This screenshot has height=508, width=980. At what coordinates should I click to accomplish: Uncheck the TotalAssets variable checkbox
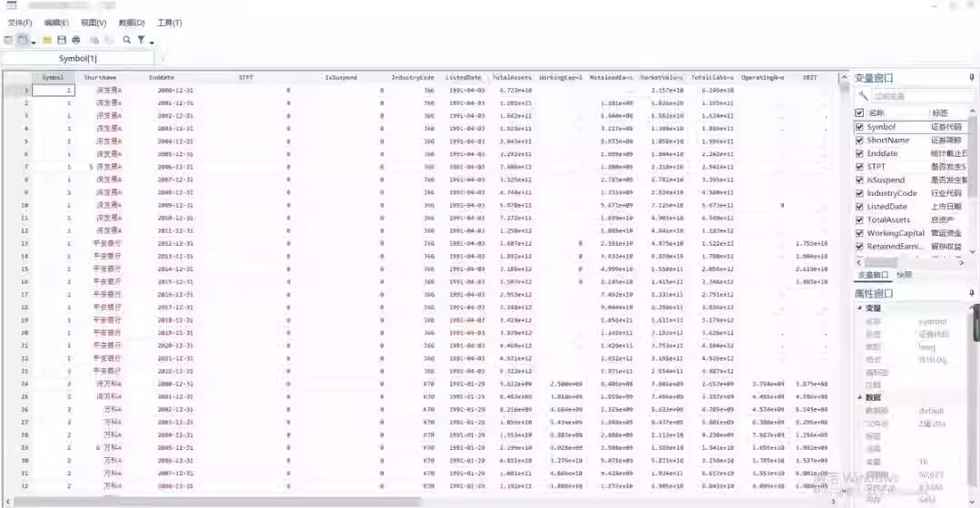(858, 220)
